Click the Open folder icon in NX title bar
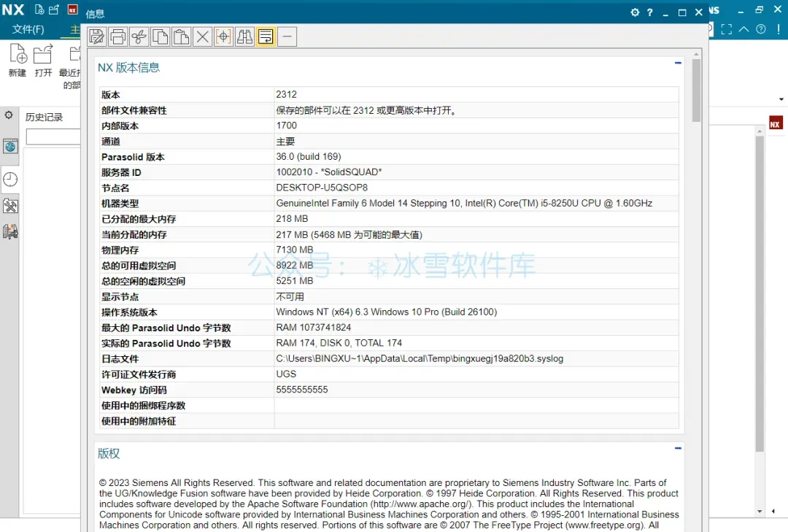The image size is (788, 532). point(54,9)
